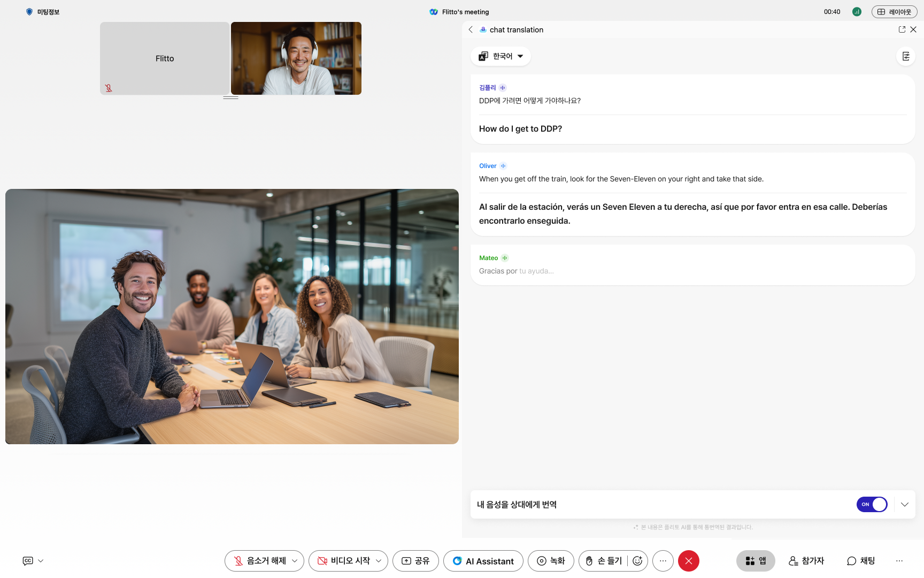This screenshot has height=578, width=924.
Task: Open more options ellipsis in meeting controls
Action: coord(663,561)
